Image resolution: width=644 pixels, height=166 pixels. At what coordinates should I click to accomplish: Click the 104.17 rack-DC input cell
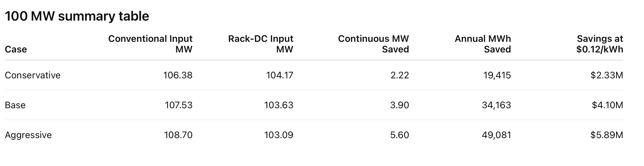[x=279, y=75]
